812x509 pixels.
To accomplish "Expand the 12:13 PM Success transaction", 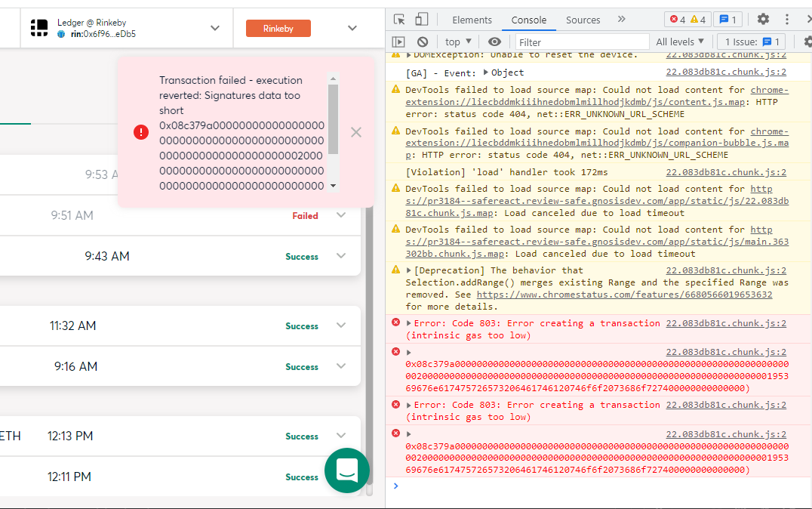I will [341, 436].
